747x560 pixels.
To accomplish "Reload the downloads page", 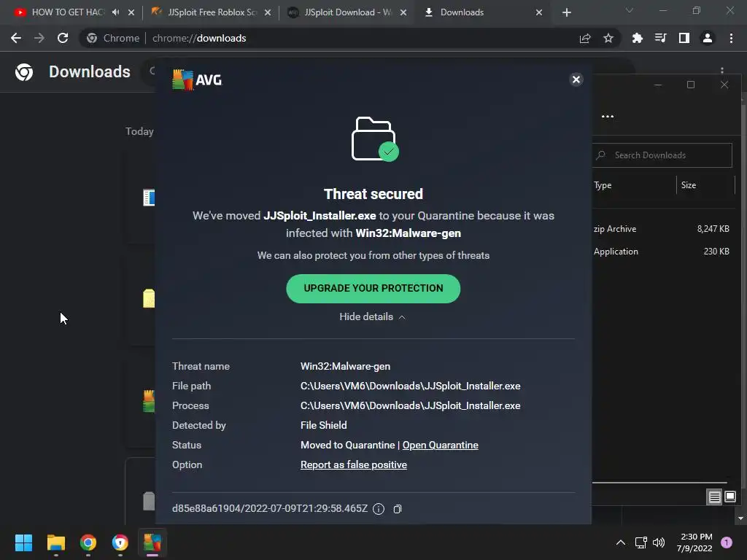I will click(x=63, y=38).
